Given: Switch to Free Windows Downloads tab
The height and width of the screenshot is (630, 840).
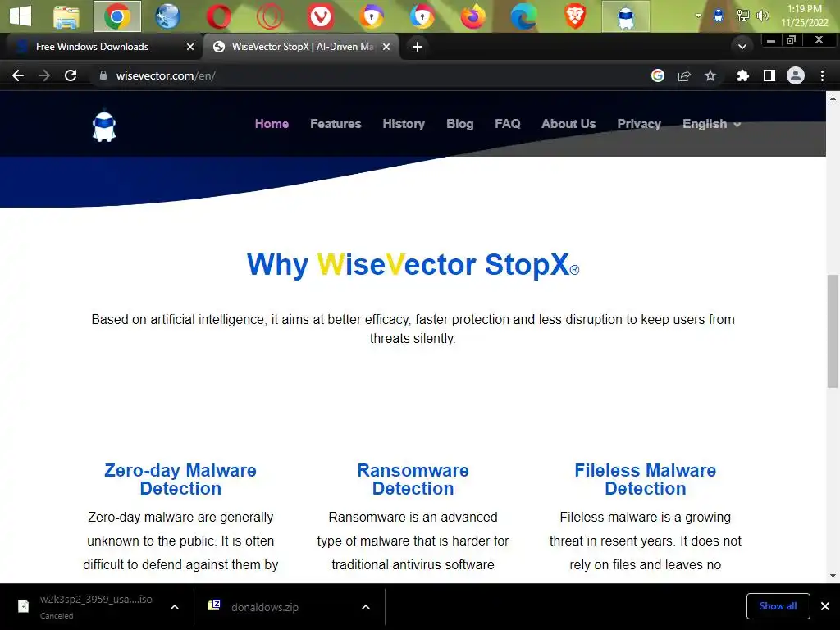Looking at the screenshot, I should [101, 47].
